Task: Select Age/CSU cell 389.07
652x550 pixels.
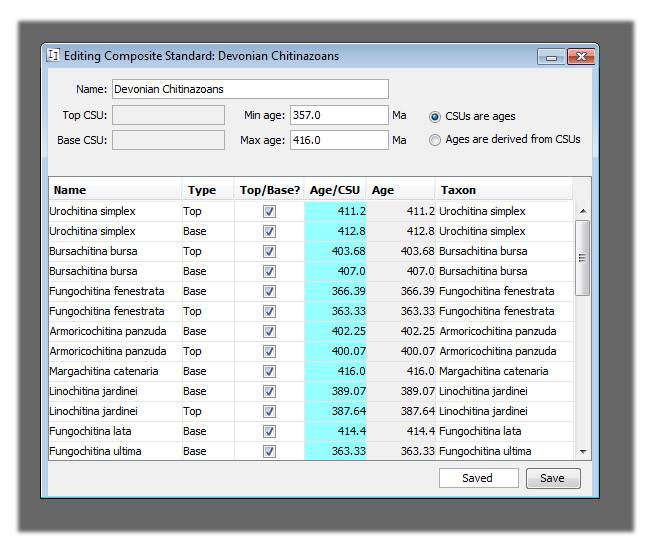Action: click(x=335, y=391)
